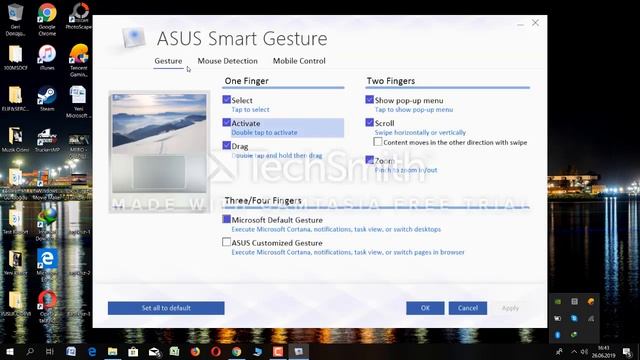Open ASUS Smart Gesture taskbar icon

[299, 351]
